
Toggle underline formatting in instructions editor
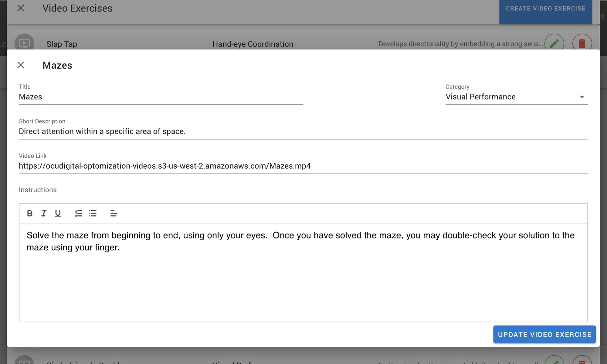click(58, 213)
